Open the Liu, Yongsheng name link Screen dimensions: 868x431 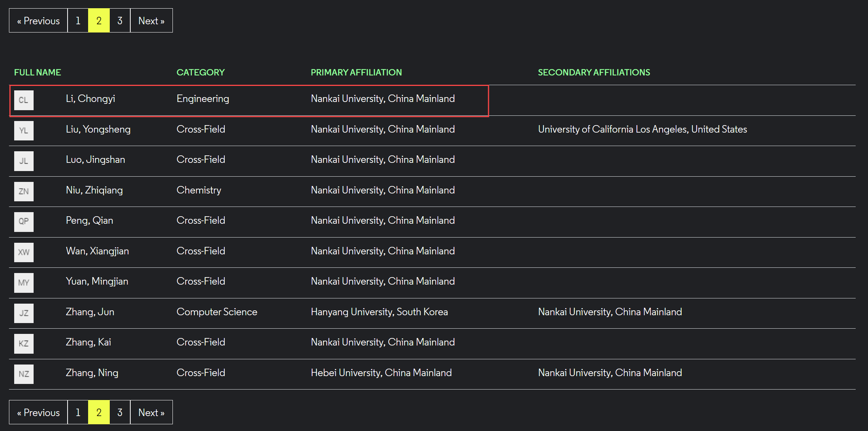pos(98,129)
